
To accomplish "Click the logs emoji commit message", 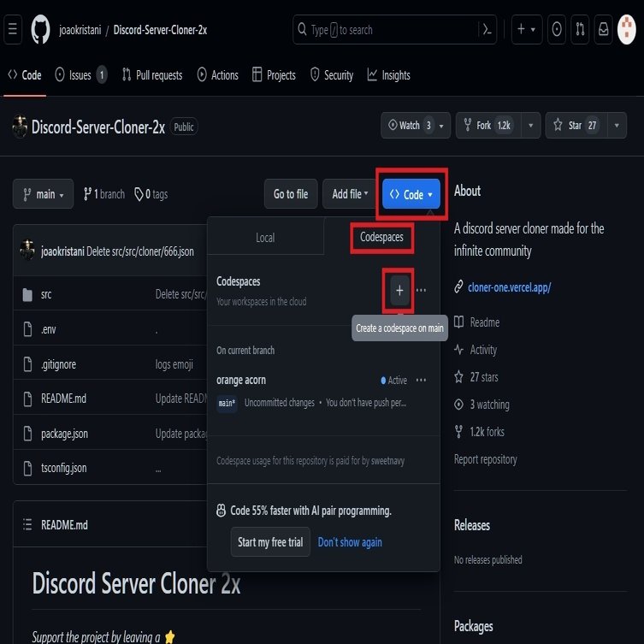I will [x=174, y=364].
